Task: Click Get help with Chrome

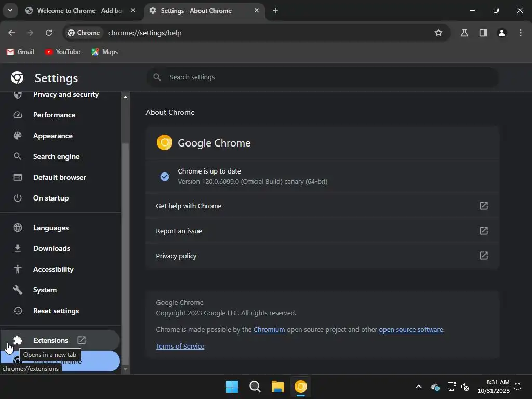Action: pyautogui.click(x=322, y=206)
